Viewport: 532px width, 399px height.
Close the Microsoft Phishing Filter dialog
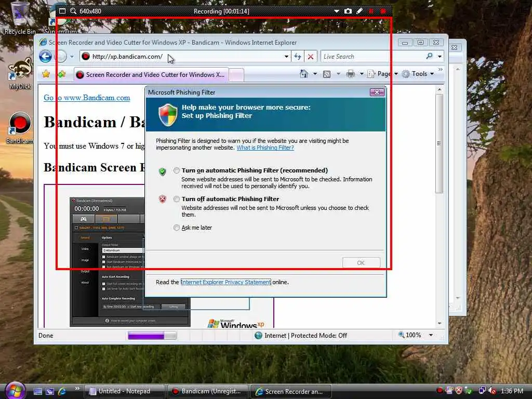pos(377,92)
